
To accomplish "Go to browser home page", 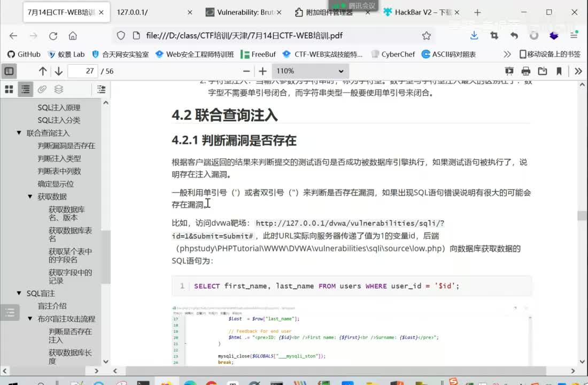I will (x=73, y=36).
